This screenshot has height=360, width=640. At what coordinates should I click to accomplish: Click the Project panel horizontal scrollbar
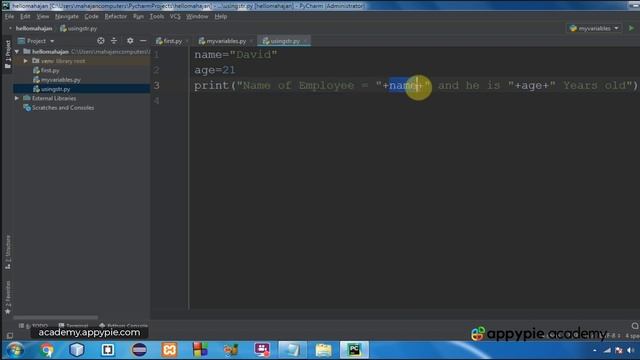tap(56, 317)
